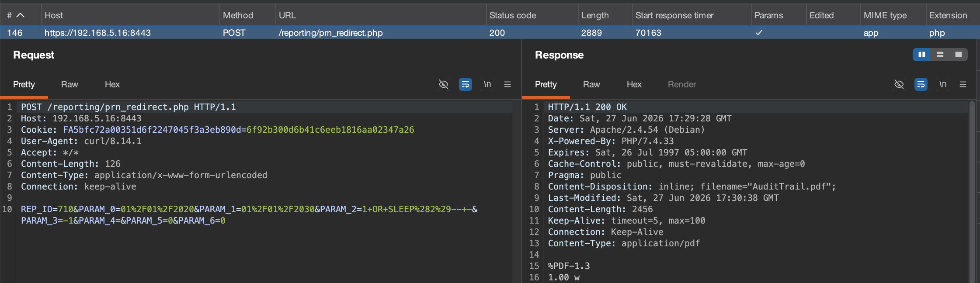This screenshot has width=980, height=283.
Task: Open Request pane options menu
Action: pyautogui.click(x=507, y=84)
